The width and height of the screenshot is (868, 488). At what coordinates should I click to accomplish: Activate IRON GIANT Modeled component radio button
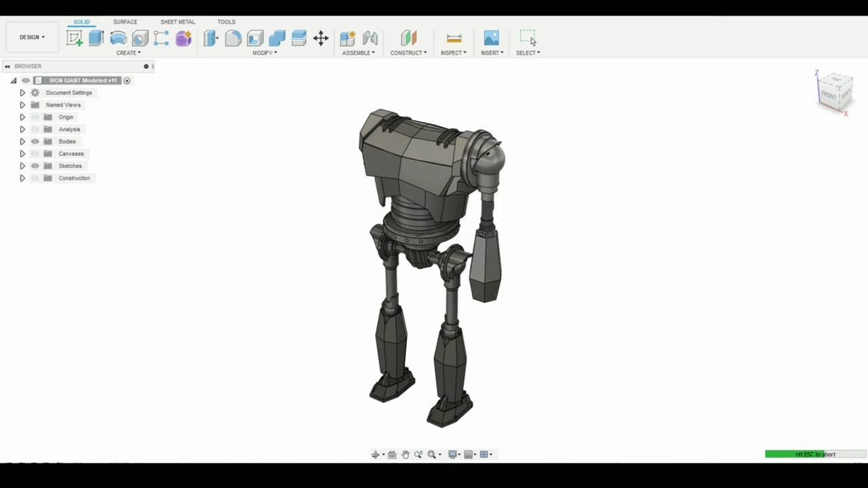pos(127,81)
